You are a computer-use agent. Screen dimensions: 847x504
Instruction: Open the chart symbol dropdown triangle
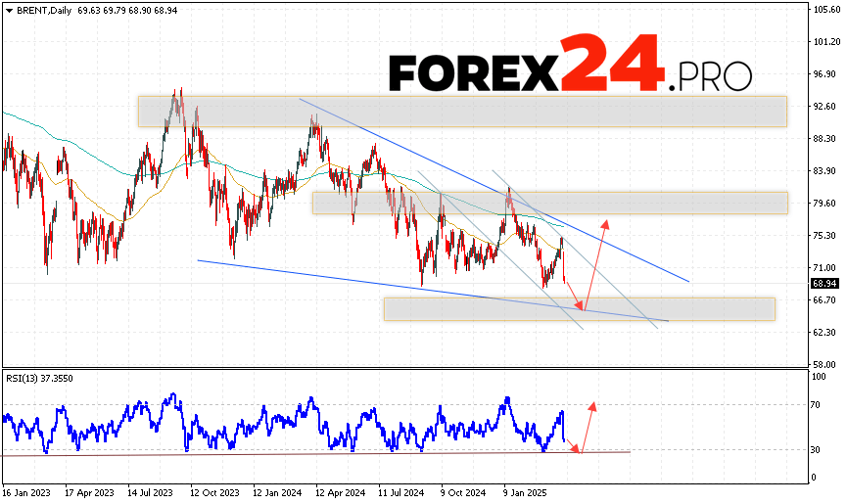8,10
